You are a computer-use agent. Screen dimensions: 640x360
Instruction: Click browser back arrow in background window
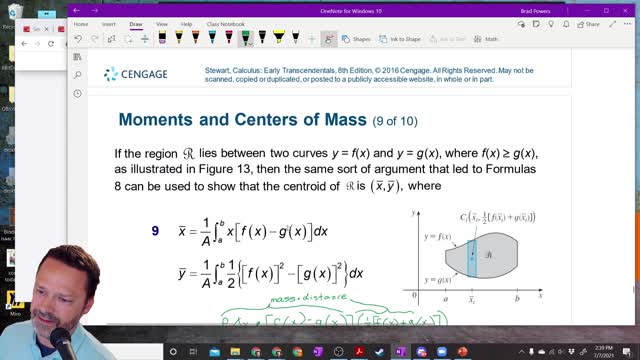pos(24,44)
